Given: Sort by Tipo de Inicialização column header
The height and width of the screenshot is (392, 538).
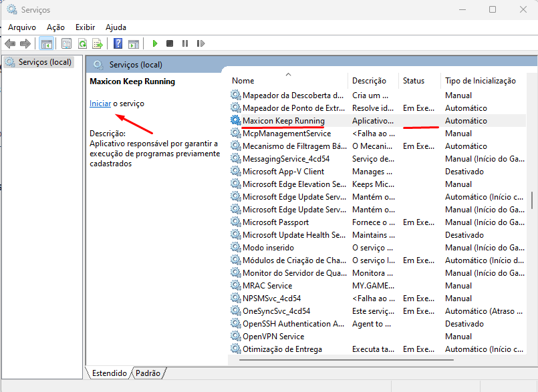Looking at the screenshot, I should pyautogui.click(x=484, y=81).
